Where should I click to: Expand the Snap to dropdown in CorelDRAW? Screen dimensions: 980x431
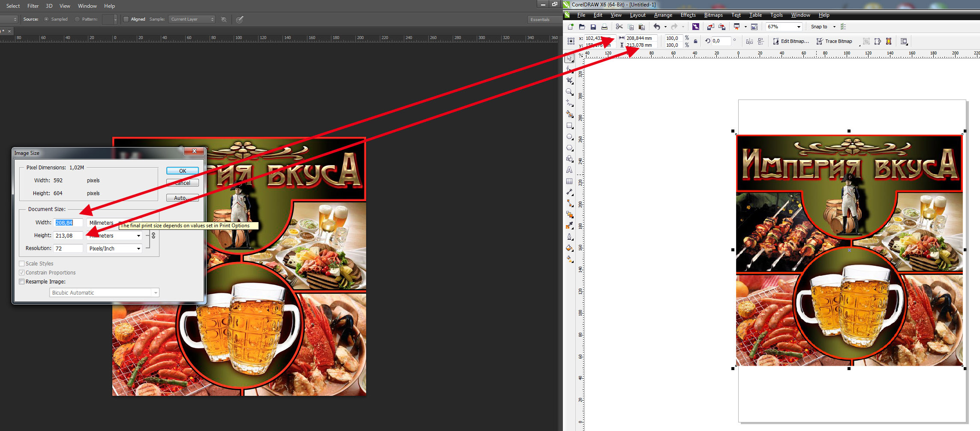tap(834, 27)
